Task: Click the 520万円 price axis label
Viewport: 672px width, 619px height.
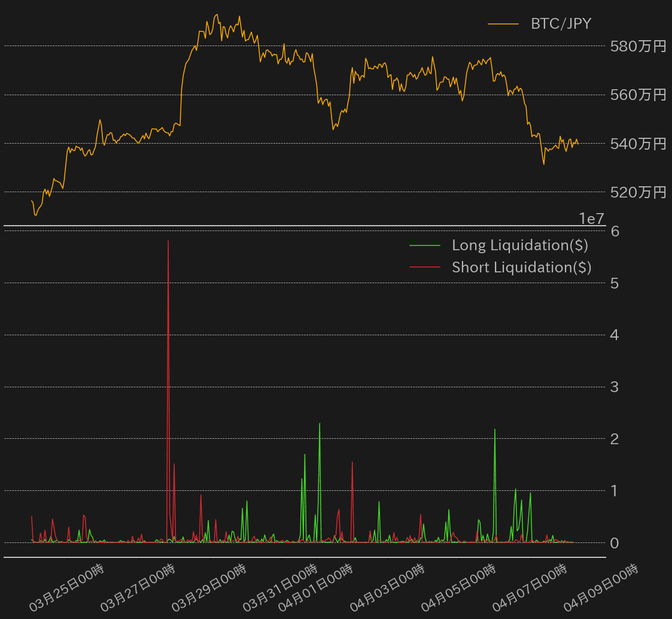Action: tap(638, 192)
